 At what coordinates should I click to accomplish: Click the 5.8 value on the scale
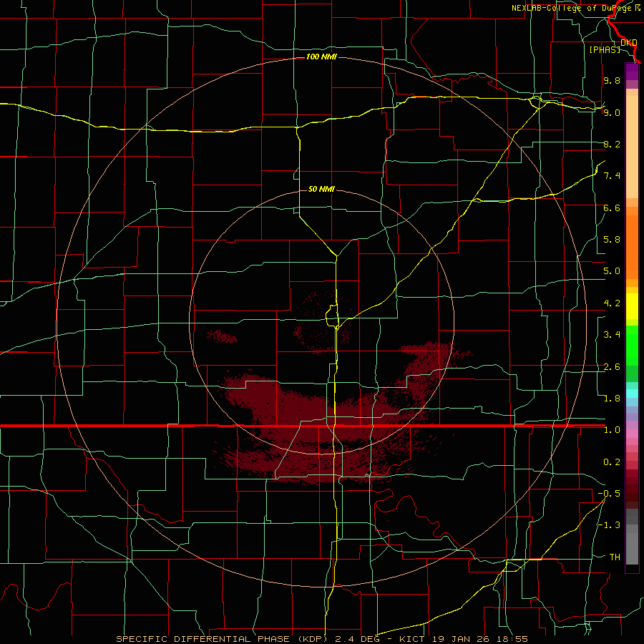(x=612, y=240)
